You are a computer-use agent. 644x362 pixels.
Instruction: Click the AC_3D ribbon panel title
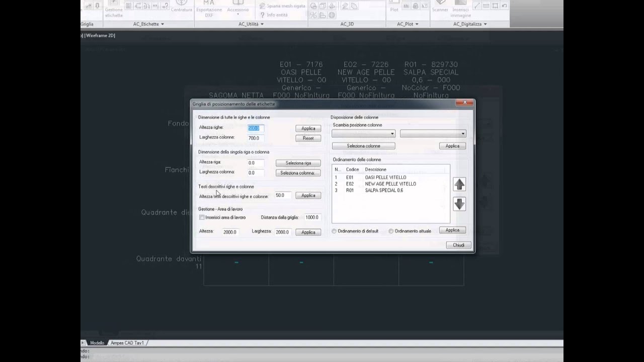click(x=347, y=24)
